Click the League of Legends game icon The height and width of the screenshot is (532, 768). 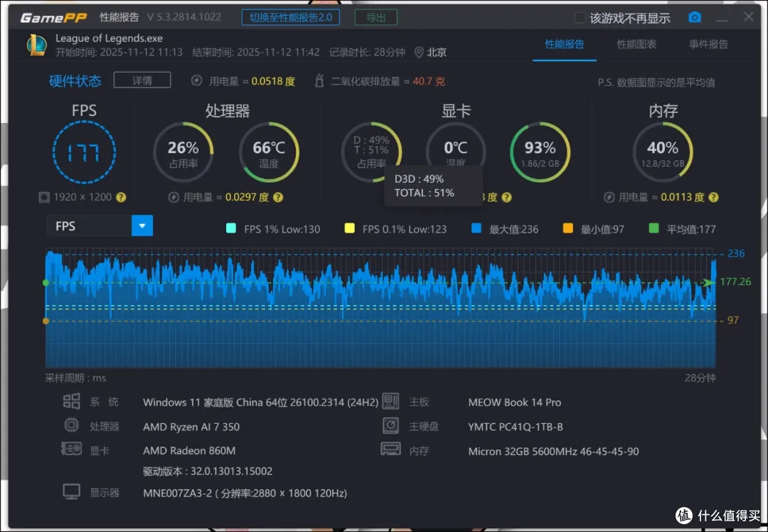[x=37, y=45]
